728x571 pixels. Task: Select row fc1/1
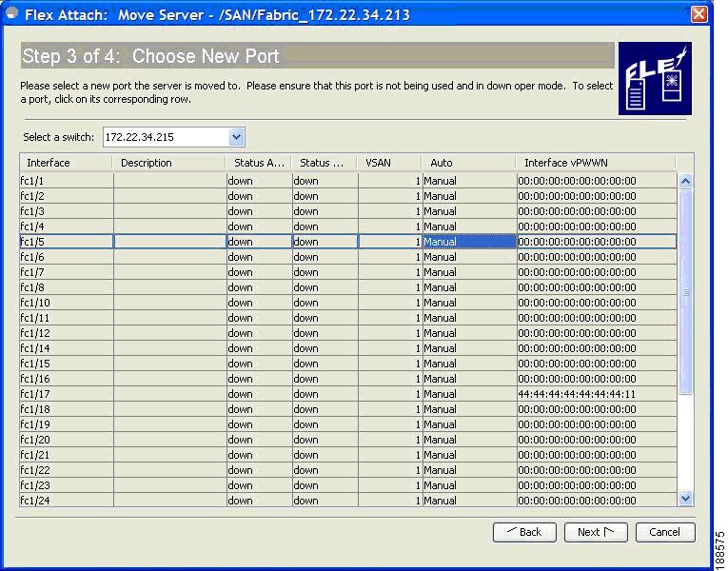(348, 181)
